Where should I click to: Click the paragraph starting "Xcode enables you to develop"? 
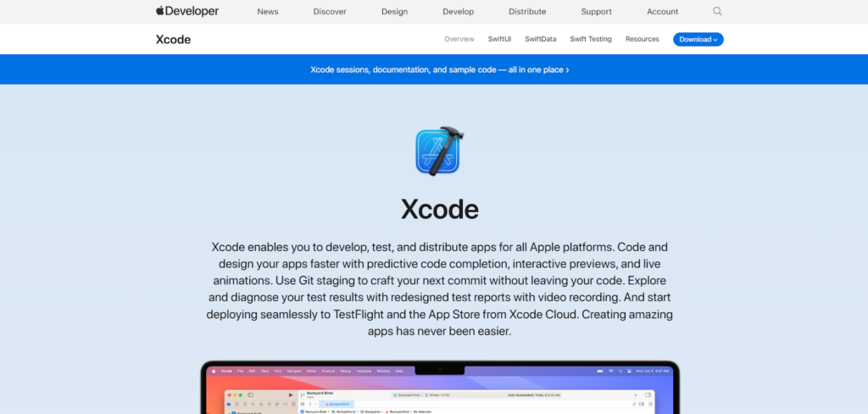(x=440, y=288)
